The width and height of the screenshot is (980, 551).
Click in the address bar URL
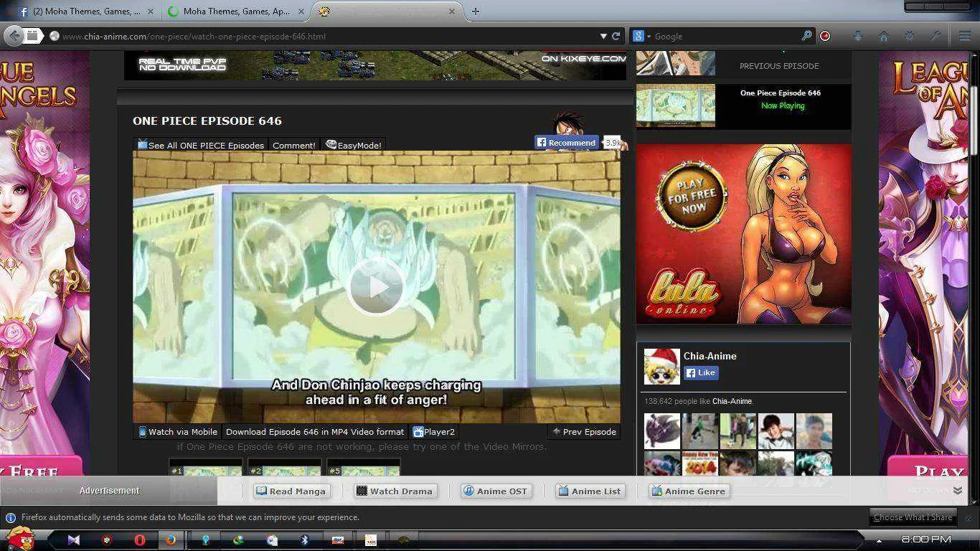pyautogui.click(x=323, y=36)
